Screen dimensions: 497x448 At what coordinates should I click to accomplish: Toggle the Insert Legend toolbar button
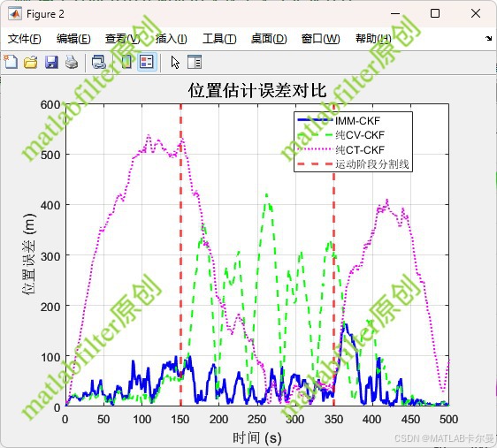147,62
